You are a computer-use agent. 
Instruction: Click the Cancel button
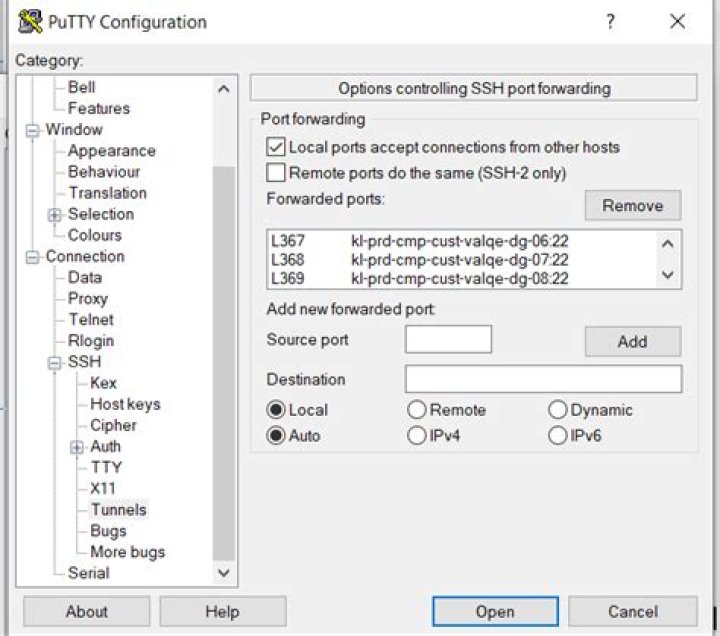pos(633,611)
